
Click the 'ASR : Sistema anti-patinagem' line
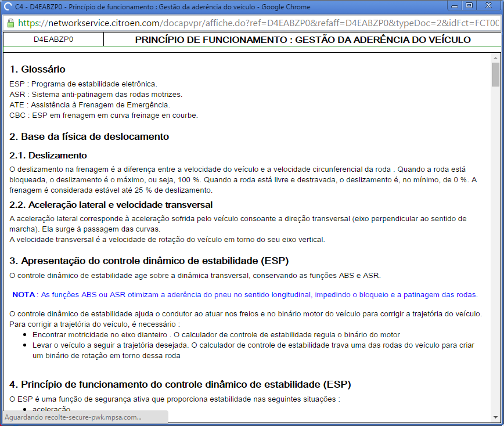point(96,95)
